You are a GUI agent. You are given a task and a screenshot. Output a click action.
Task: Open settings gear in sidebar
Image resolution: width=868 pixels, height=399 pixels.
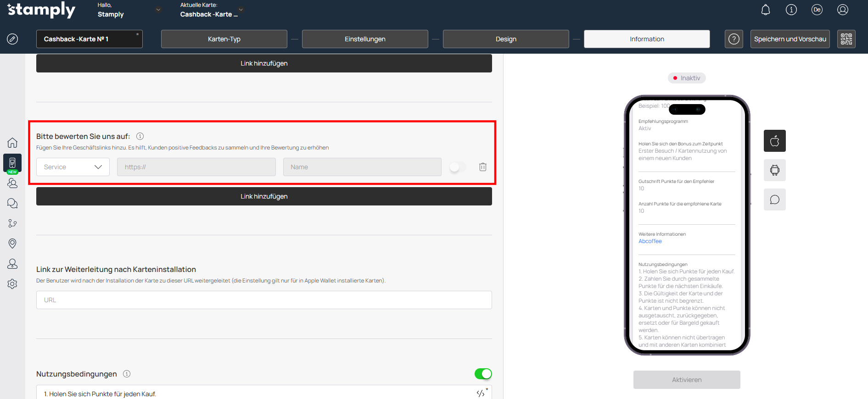tap(12, 284)
